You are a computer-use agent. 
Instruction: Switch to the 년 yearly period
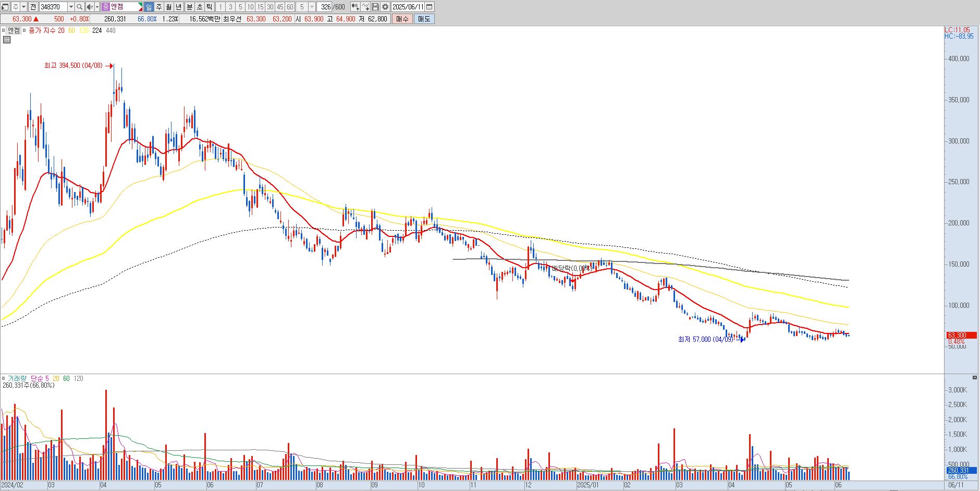click(x=179, y=7)
